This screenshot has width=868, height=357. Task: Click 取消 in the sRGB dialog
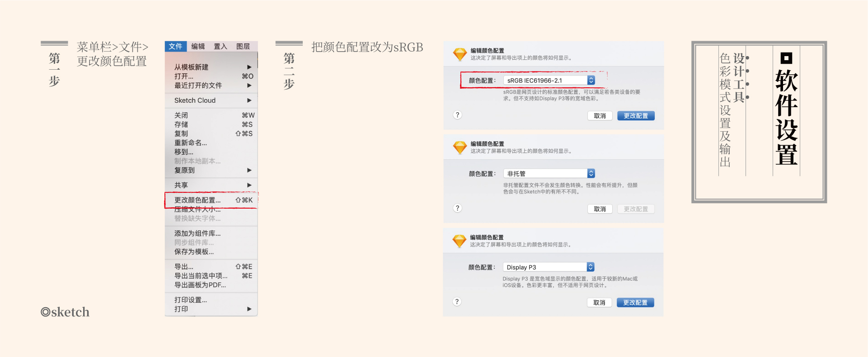pyautogui.click(x=600, y=116)
